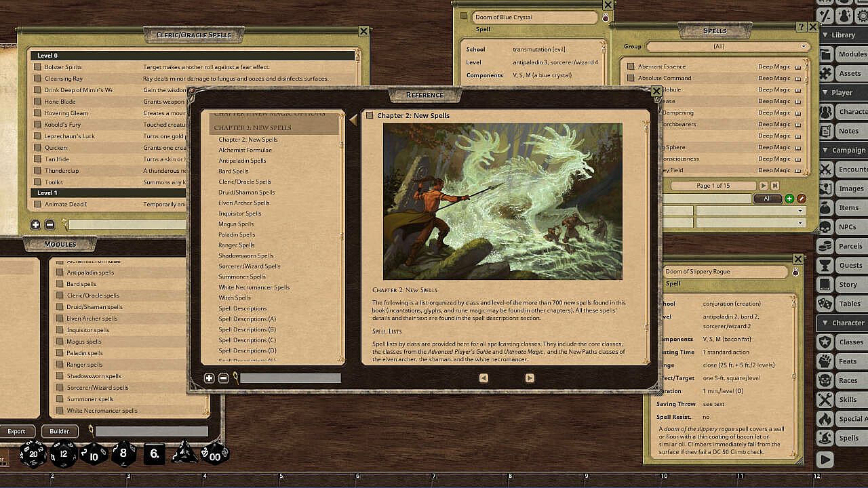Toggle the Aberrant Essence checkbox in Spells list
This screenshot has height=488, width=868.
tap(631, 66)
